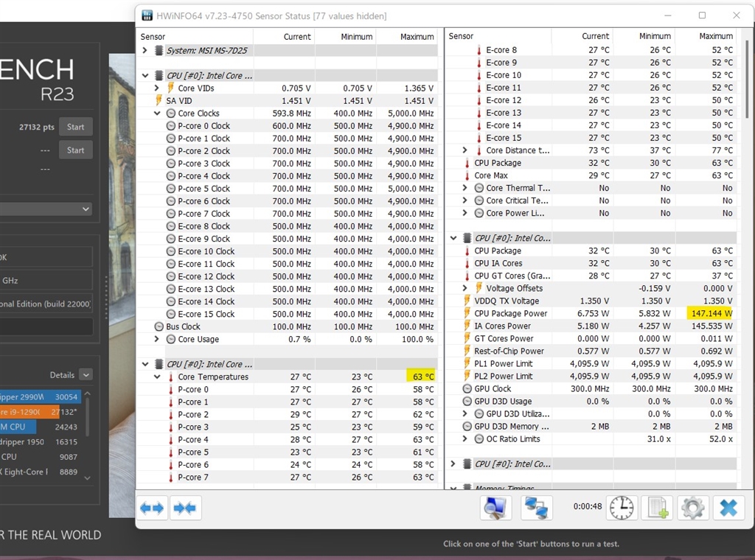Click the shrink columns arrows icon in HWiNFO toolbar

tap(185, 508)
